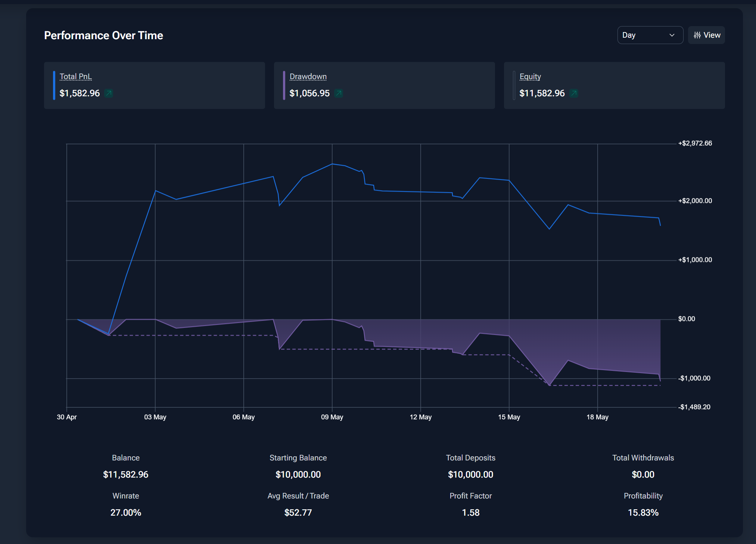Click the Starting Balance value $10,000.00
756x544 pixels.
point(298,475)
